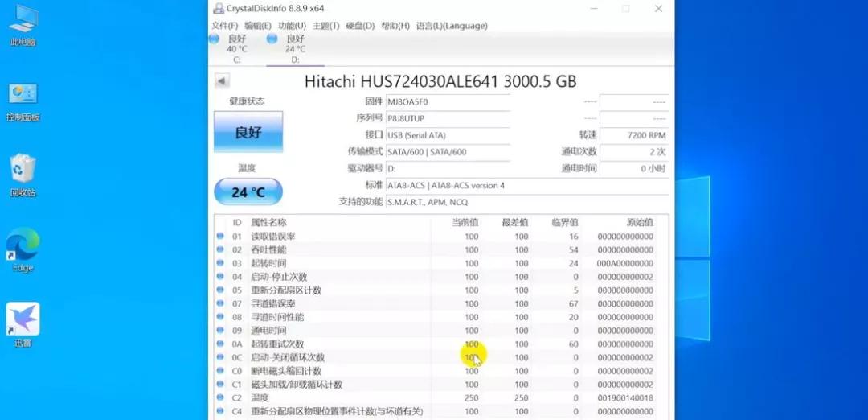Open 硬盘(D) menu

click(360, 26)
